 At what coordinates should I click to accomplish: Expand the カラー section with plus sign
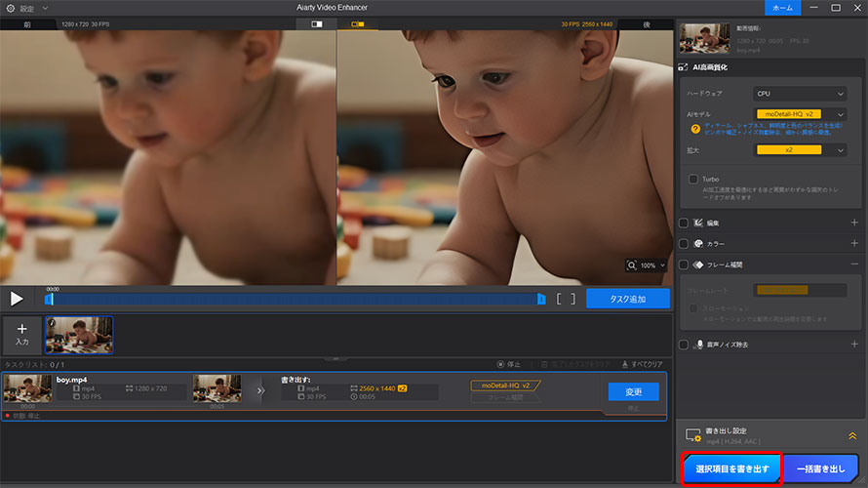coord(854,243)
